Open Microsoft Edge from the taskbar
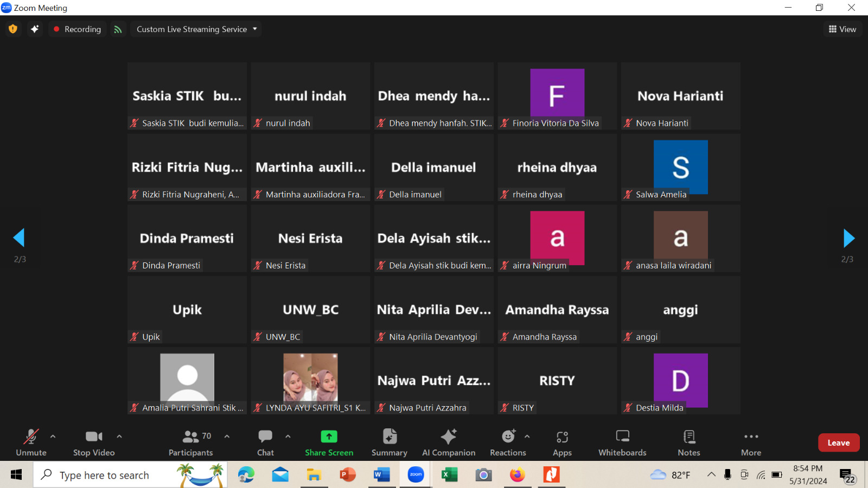This screenshot has height=488, width=868. click(x=246, y=475)
